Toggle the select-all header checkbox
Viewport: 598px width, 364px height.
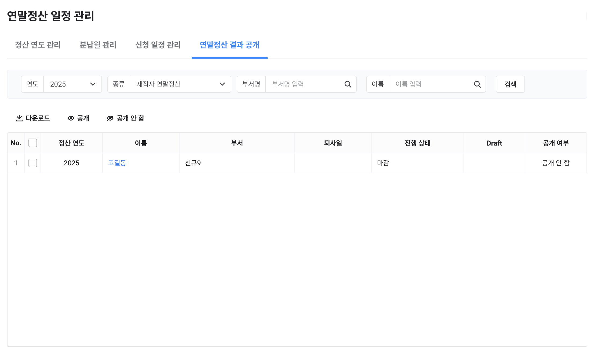click(x=33, y=143)
